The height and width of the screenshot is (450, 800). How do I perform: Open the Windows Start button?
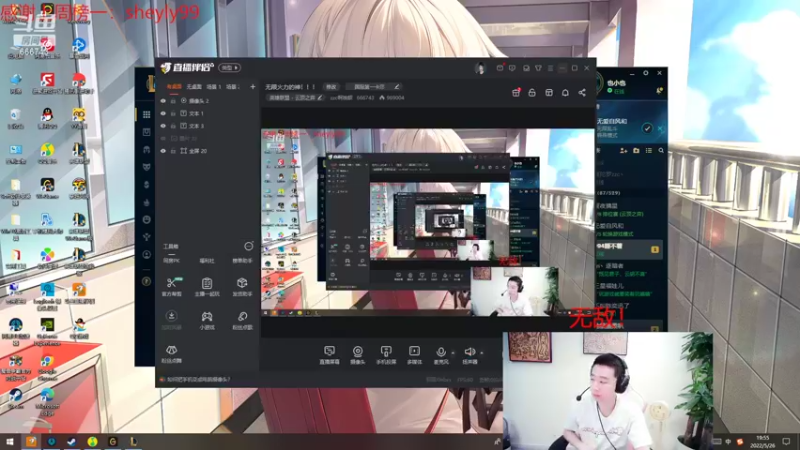[9, 441]
